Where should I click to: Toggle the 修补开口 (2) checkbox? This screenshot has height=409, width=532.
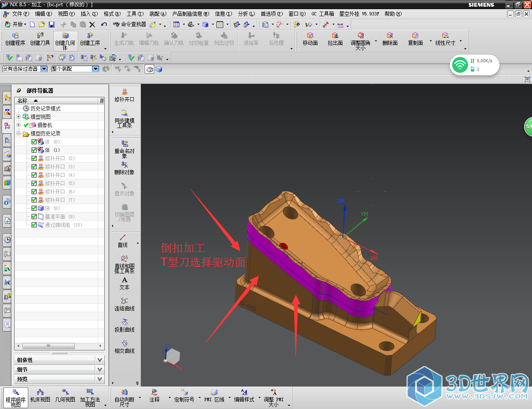click(34, 158)
